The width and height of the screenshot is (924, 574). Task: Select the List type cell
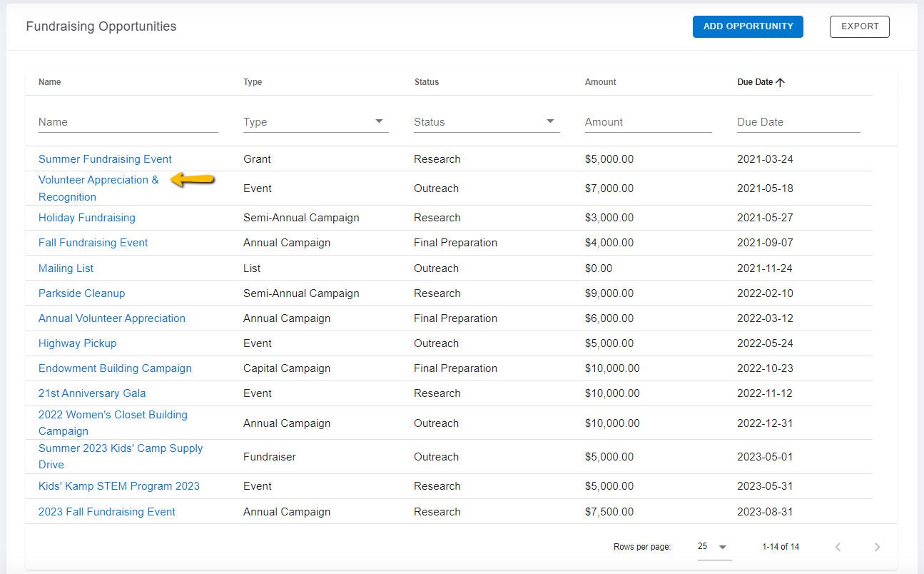point(252,268)
